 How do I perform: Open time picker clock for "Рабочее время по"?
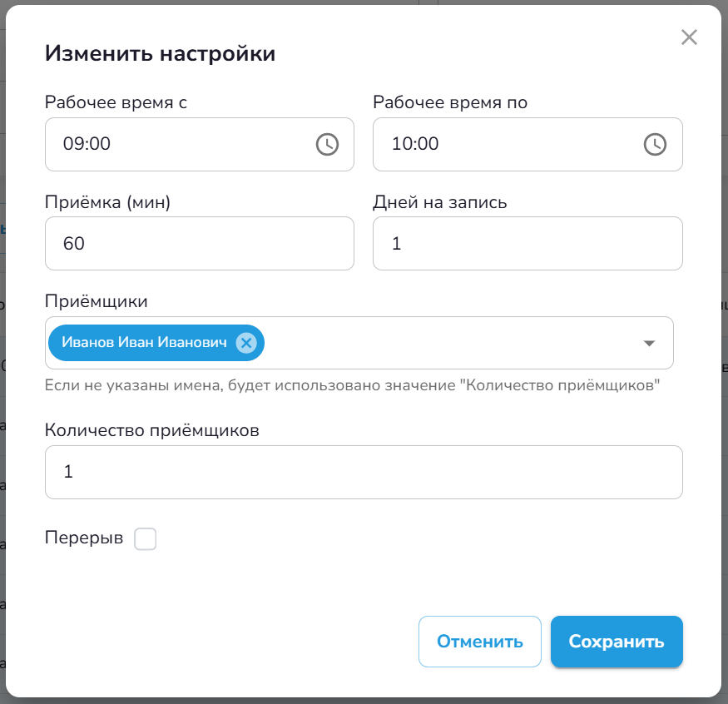tap(656, 144)
